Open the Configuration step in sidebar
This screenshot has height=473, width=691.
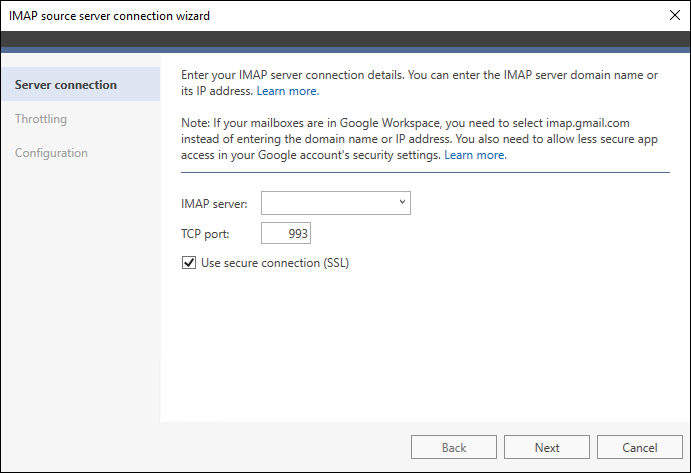51,153
